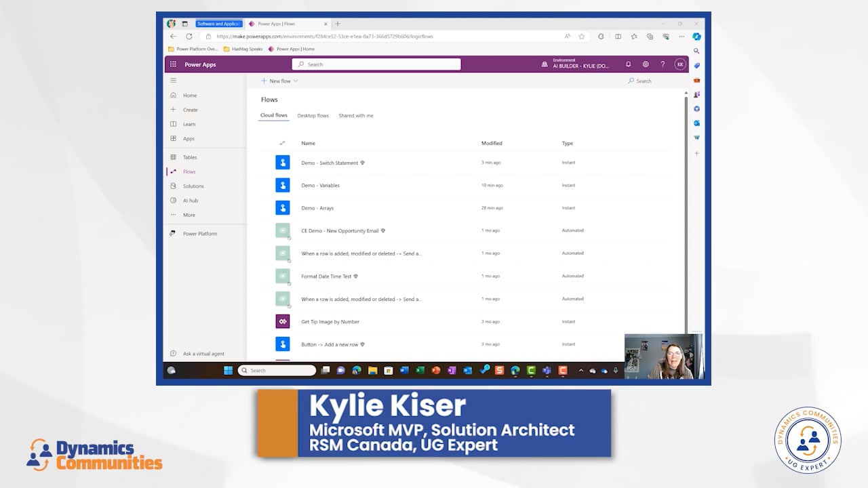This screenshot has width=868, height=488.
Task: Click the environment picker AI BUILDER - KYLIE
Action: click(575, 64)
